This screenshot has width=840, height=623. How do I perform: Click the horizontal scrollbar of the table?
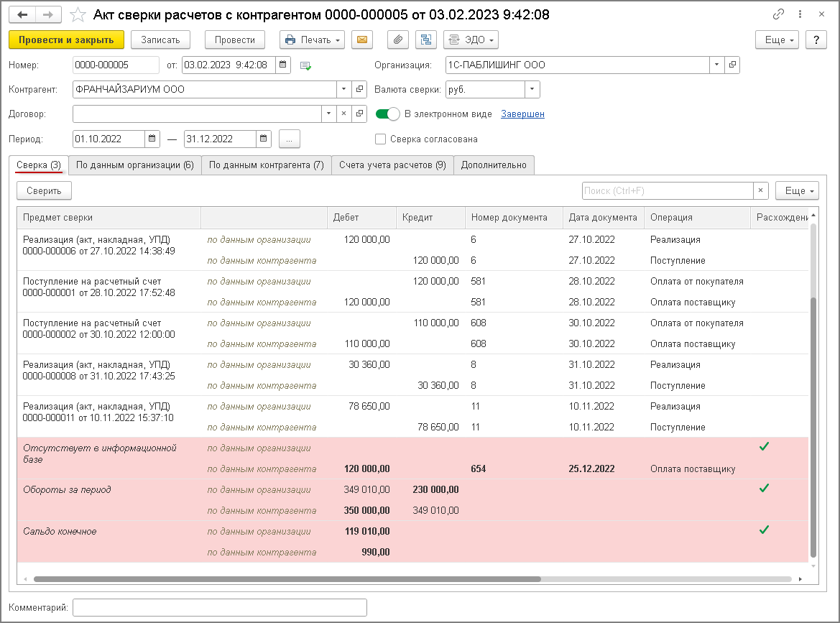[x=287, y=578]
